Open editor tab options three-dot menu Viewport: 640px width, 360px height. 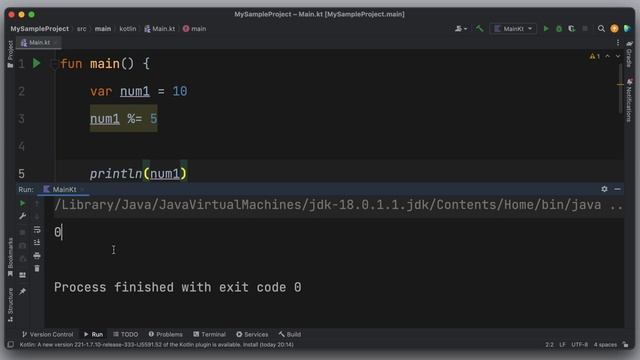click(618, 42)
